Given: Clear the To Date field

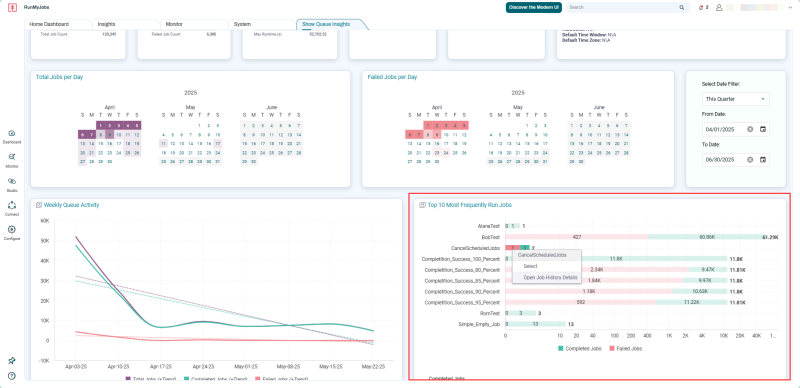Looking at the screenshot, I should point(750,160).
